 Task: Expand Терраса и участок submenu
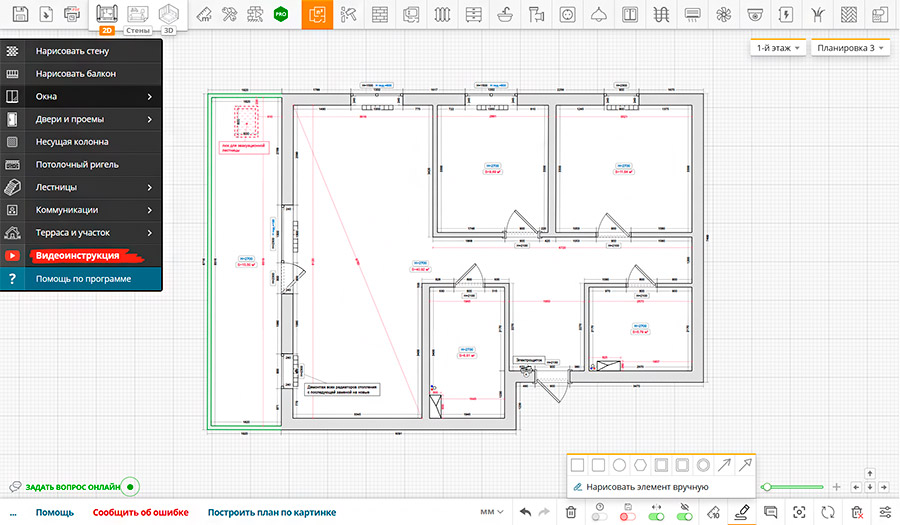pyautogui.click(x=81, y=233)
